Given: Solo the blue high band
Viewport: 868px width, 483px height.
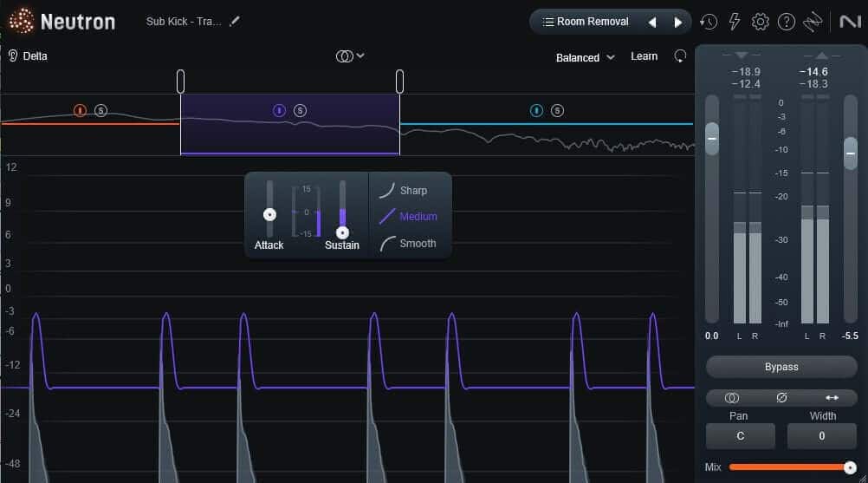Looking at the screenshot, I should [558, 110].
